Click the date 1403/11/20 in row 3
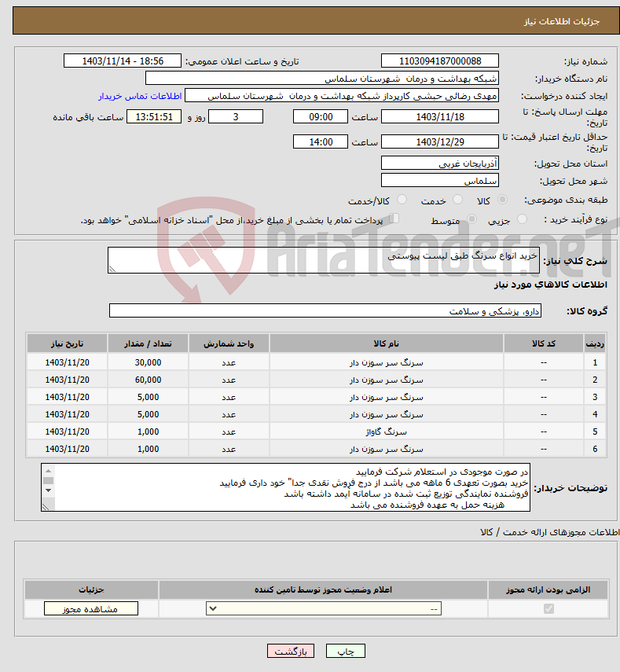The height and width of the screenshot is (672, 620). click(x=68, y=397)
